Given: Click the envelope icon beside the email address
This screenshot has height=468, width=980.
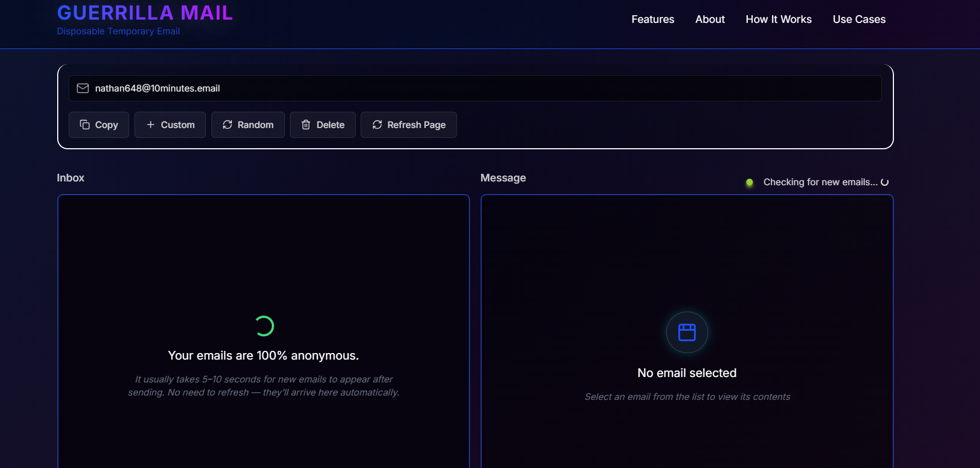Looking at the screenshot, I should (83, 88).
